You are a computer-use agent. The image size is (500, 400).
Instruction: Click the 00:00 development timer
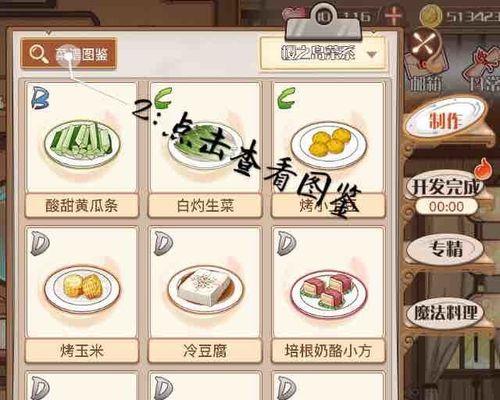(x=446, y=207)
